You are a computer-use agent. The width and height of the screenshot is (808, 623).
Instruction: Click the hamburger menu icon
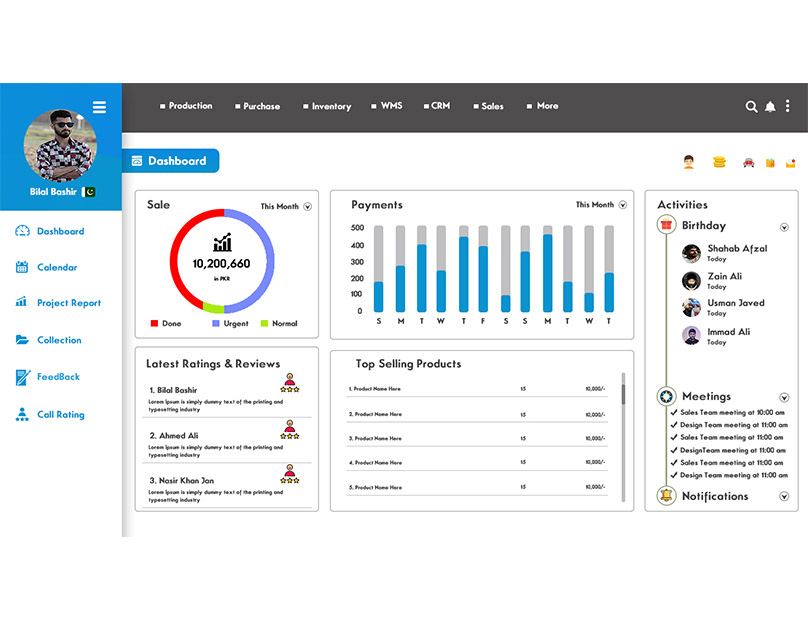99,107
